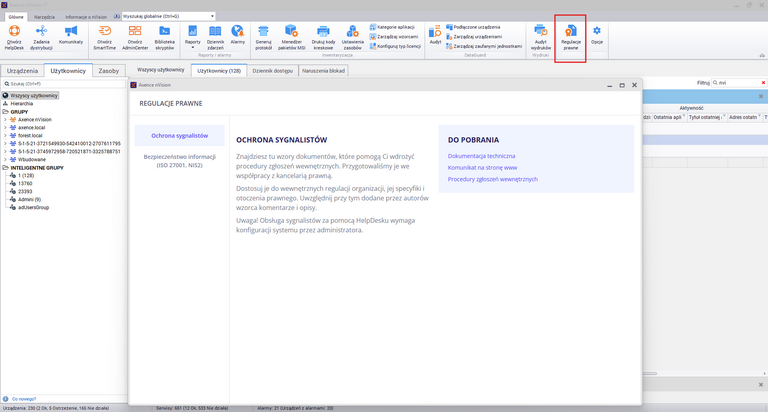Select Bezpieczeństwo informacji (ISO 27001, NIS2)
This screenshot has height=412, width=768.
pyautogui.click(x=180, y=161)
